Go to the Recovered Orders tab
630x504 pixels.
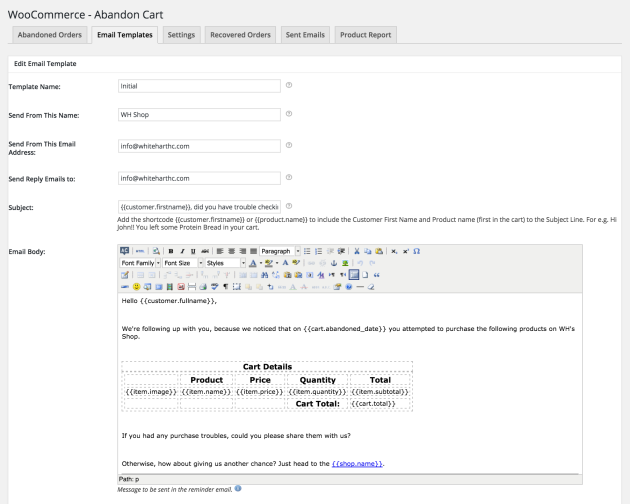240,35
